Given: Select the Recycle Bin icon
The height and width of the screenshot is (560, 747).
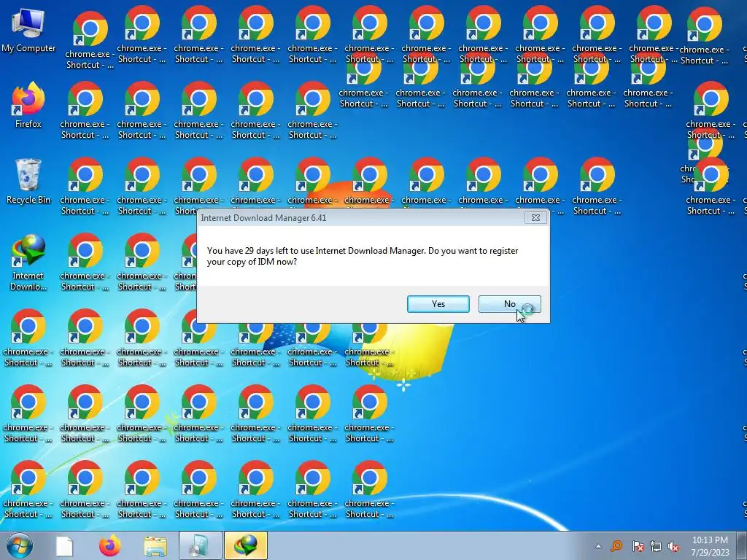Looking at the screenshot, I should tap(28, 181).
